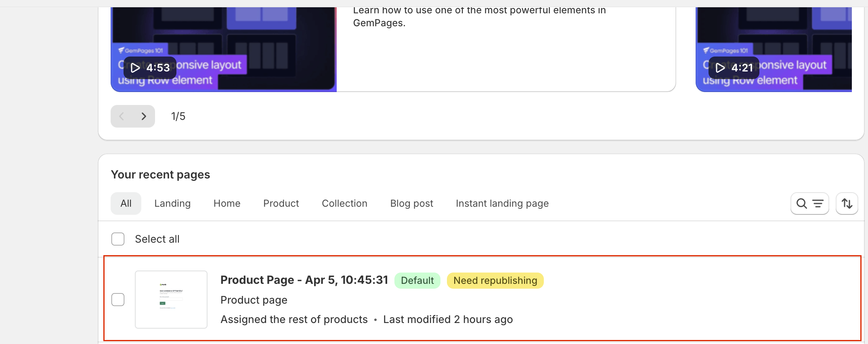Viewport: 868px width, 344px height.
Task: Open the sort pages menu
Action: tap(847, 203)
